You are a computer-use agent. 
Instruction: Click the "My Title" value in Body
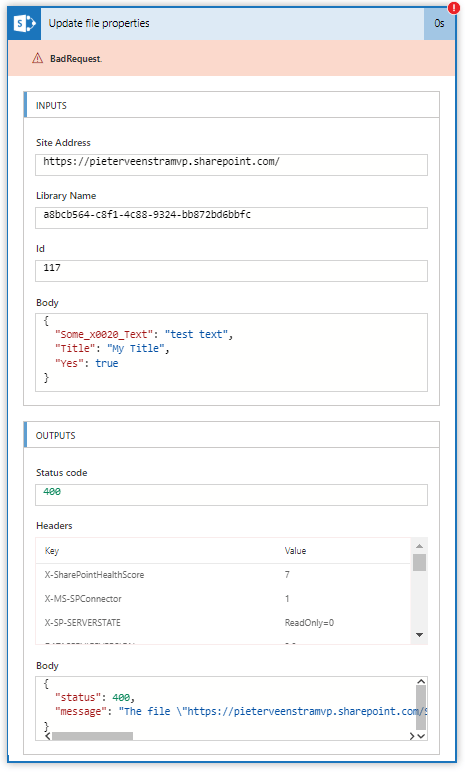135,349
